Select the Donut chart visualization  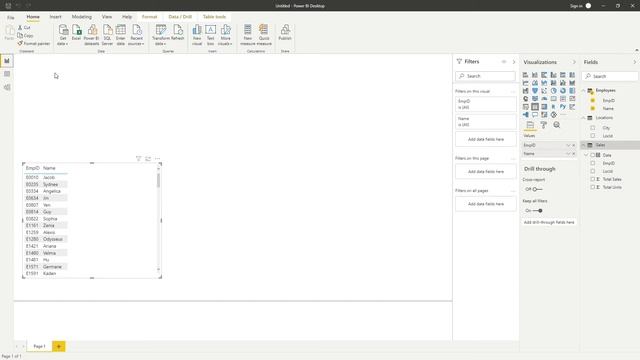pyautogui.click(x=563, y=91)
